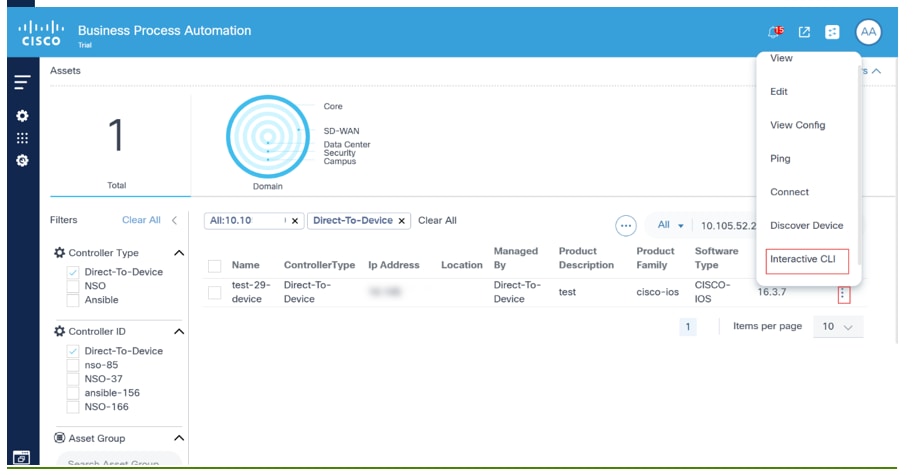Open the notifications bell icon
924x475 pixels.
[x=775, y=32]
